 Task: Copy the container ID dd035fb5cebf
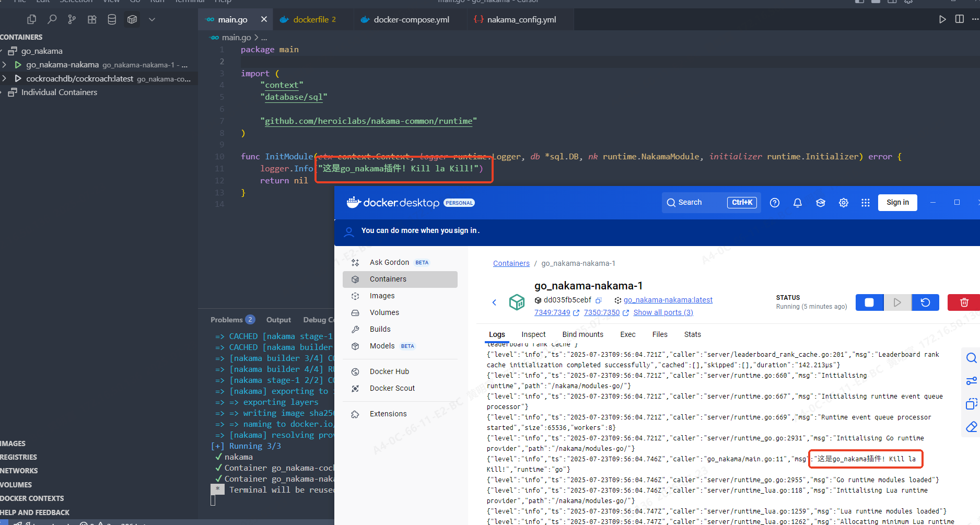point(599,300)
